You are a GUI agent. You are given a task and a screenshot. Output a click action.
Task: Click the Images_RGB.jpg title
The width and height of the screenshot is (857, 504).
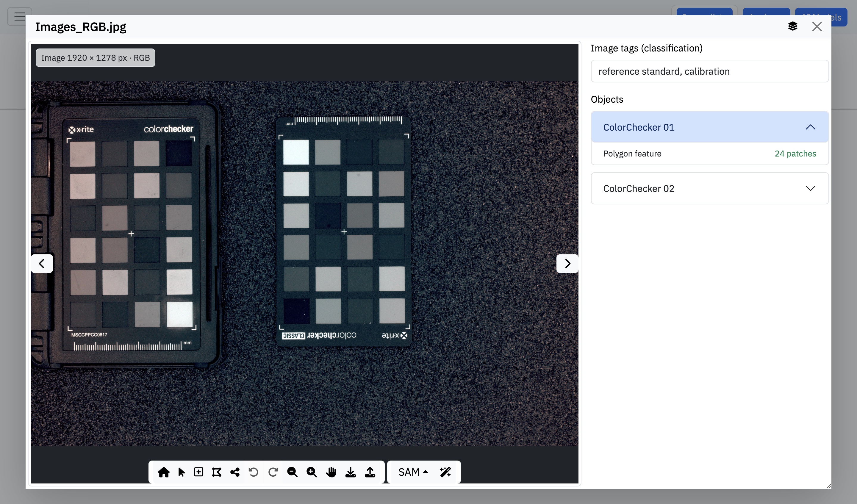[81, 26]
